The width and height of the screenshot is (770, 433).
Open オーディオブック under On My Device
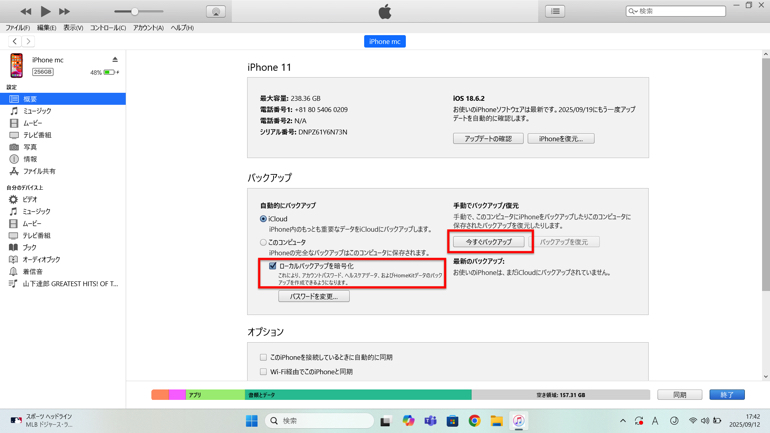41,259
